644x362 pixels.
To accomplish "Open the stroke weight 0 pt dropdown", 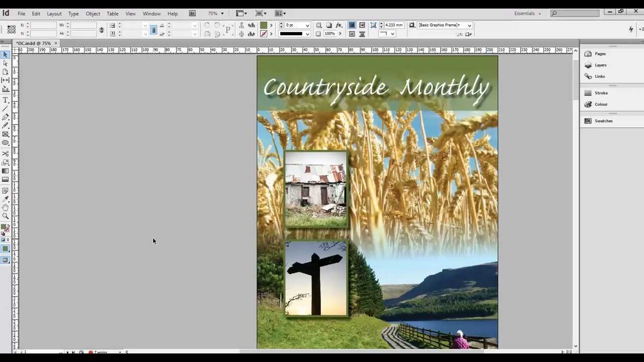I will [x=307, y=25].
